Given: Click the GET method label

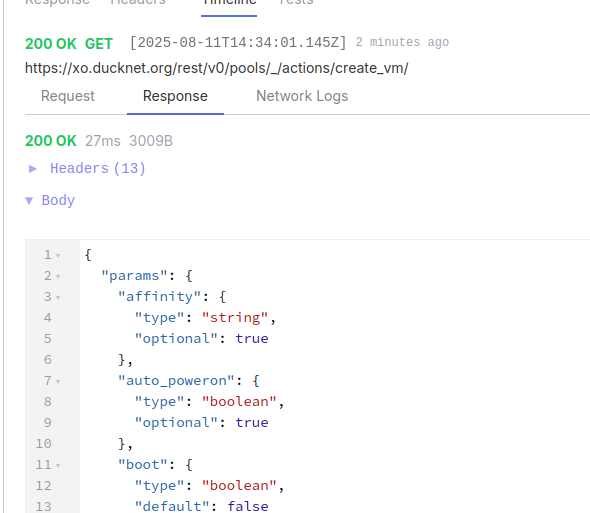Looking at the screenshot, I should (x=99, y=44).
